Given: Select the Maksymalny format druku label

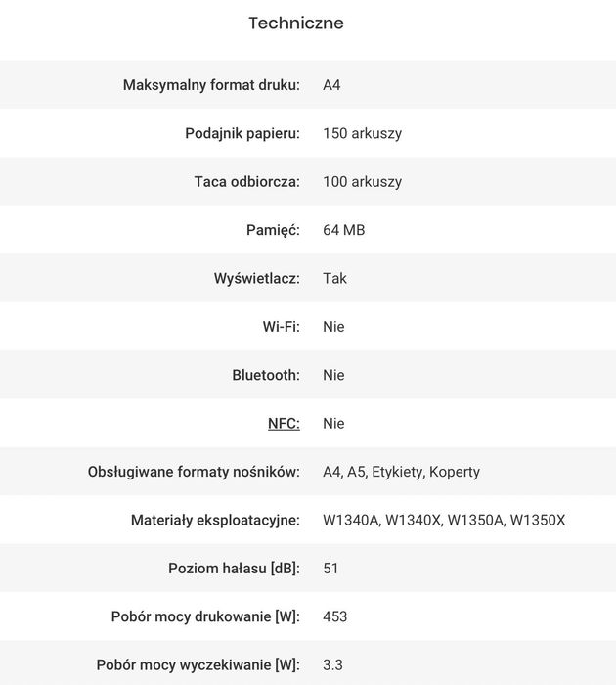Looking at the screenshot, I should [x=211, y=85].
